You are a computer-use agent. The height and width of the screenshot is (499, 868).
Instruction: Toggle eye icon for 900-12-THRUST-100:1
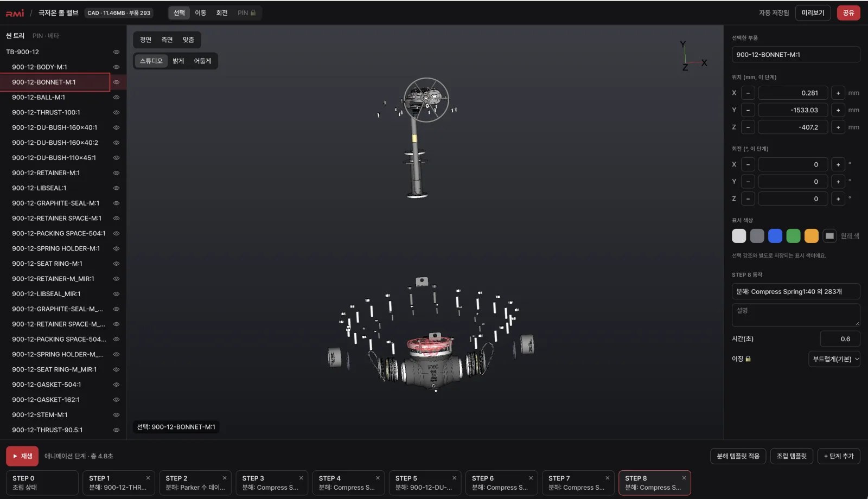[x=116, y=113]
